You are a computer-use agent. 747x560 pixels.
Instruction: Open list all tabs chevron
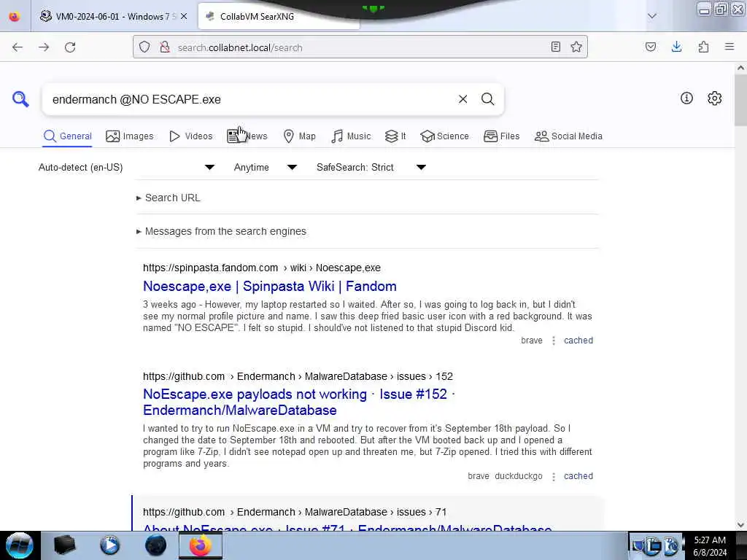[652, 16]
